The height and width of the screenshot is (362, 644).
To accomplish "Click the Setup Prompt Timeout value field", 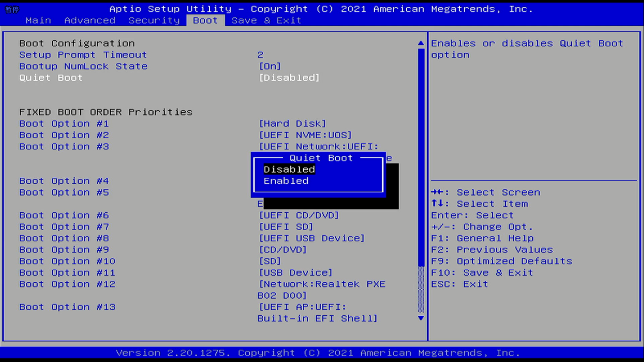I will pos(261,55).
